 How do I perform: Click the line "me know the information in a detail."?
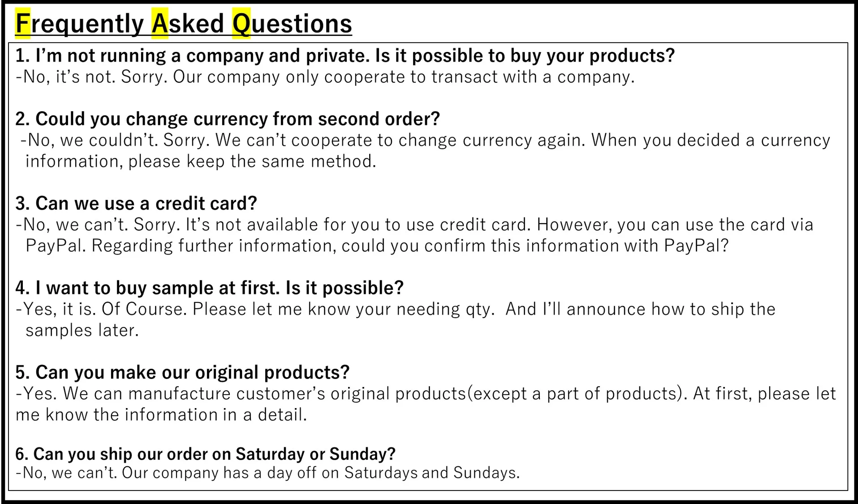coord(161,414)
